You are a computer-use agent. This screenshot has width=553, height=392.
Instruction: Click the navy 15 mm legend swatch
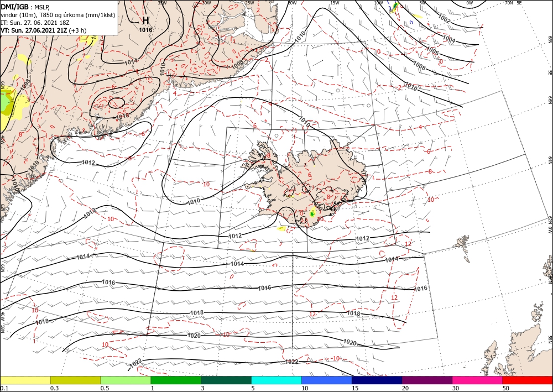[377, 380]
